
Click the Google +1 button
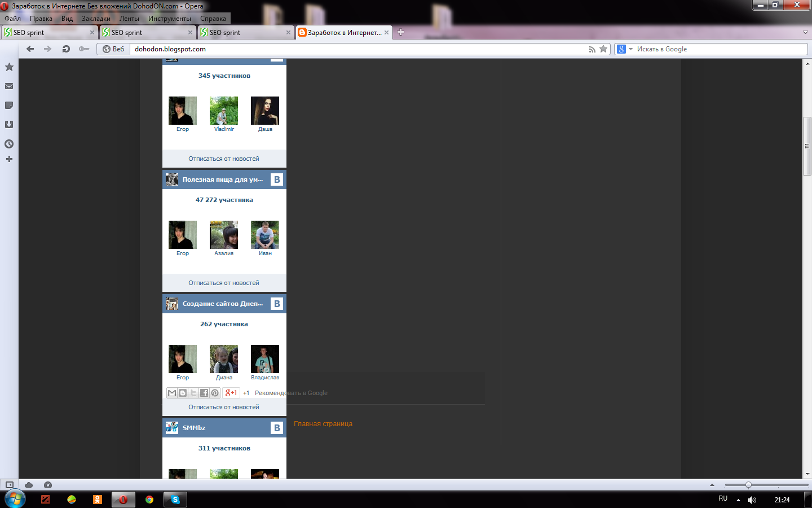pos(231,393)
